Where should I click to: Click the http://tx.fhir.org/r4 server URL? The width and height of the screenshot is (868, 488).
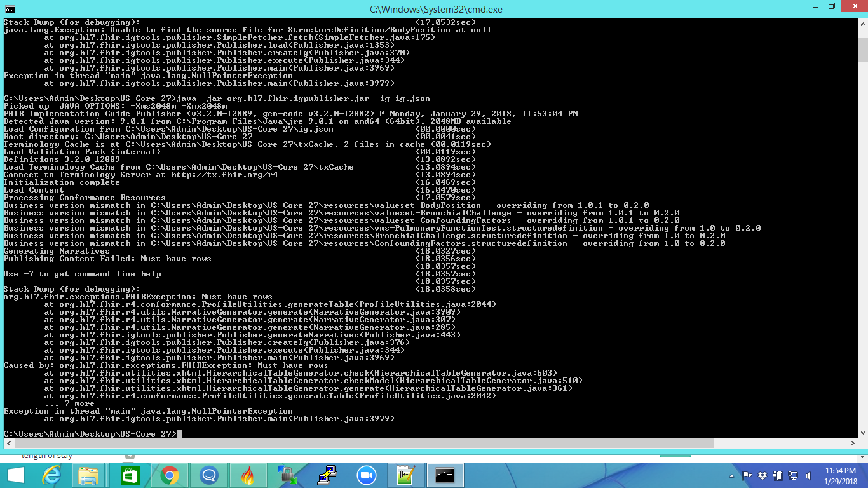pyautogui.click(x=224, y=175)
